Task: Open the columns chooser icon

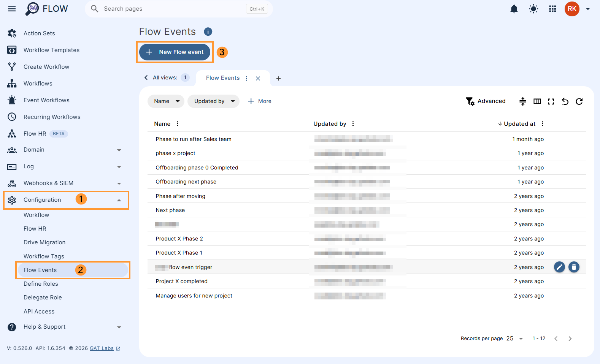Action: point(537,101)
